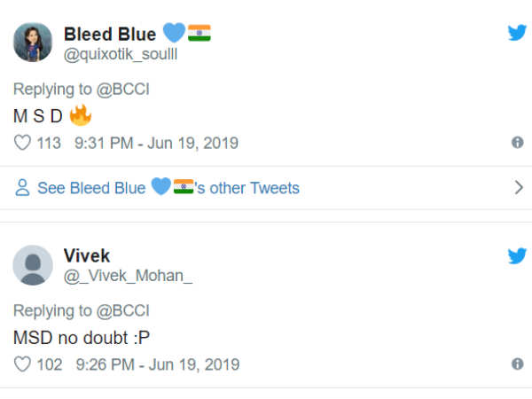
Task: Click the Twitter bird icon on Bleed Blue's tweet
Action: pos(517,33)
